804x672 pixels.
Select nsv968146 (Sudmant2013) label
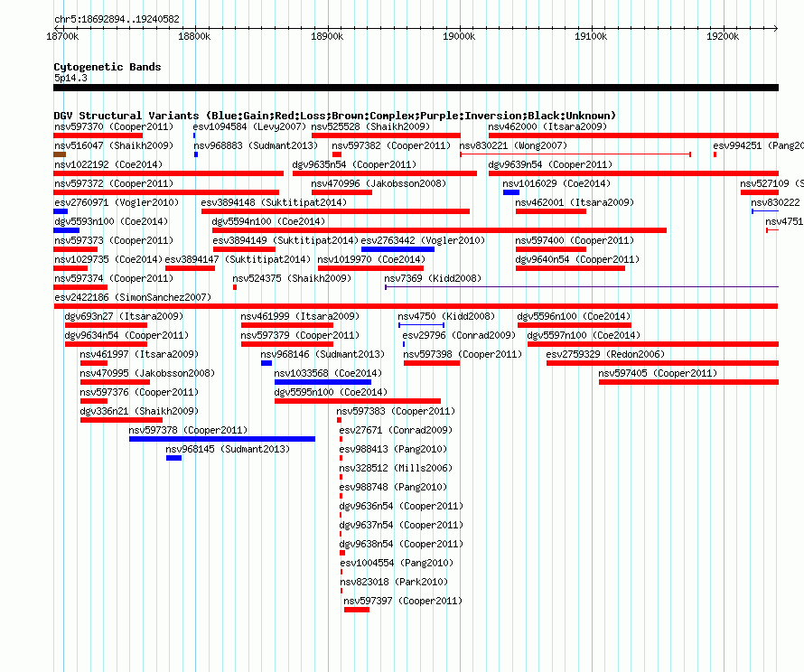tap(323, 354)
